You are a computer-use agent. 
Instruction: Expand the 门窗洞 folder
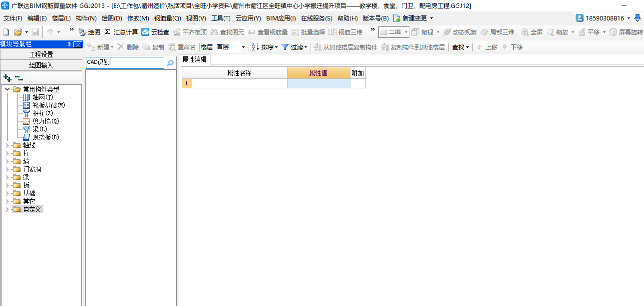click(7, 170)
